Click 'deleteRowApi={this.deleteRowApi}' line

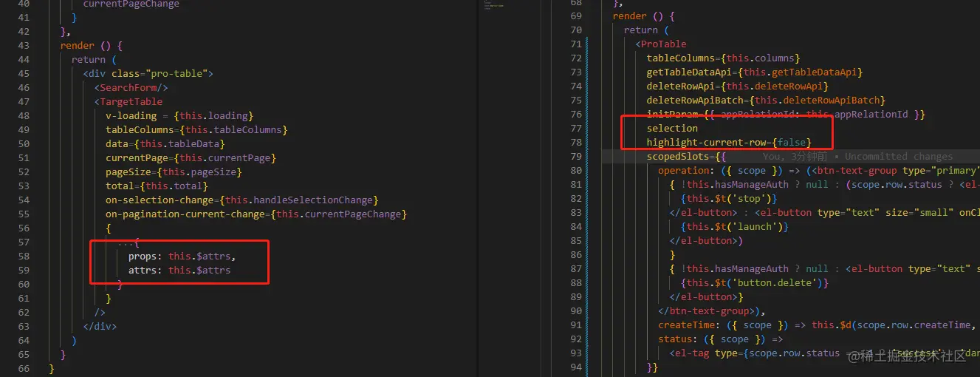click(x=738, y=86)
